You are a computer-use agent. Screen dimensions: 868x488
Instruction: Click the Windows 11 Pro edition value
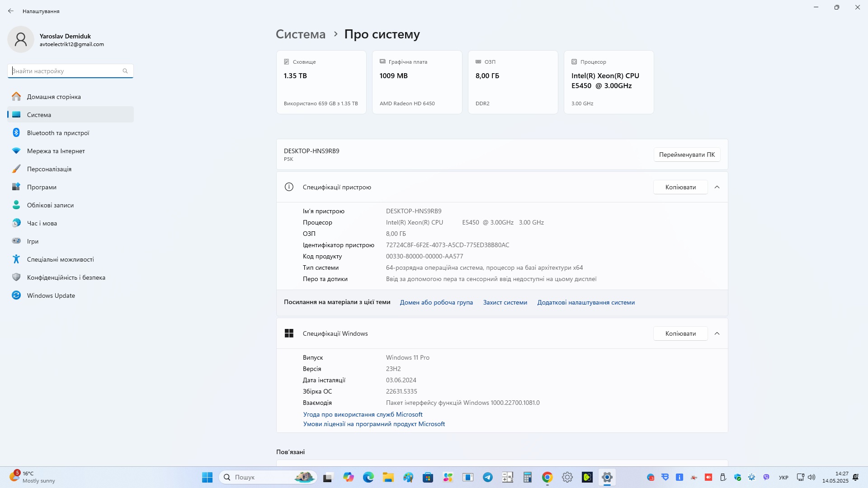(408, 357)
